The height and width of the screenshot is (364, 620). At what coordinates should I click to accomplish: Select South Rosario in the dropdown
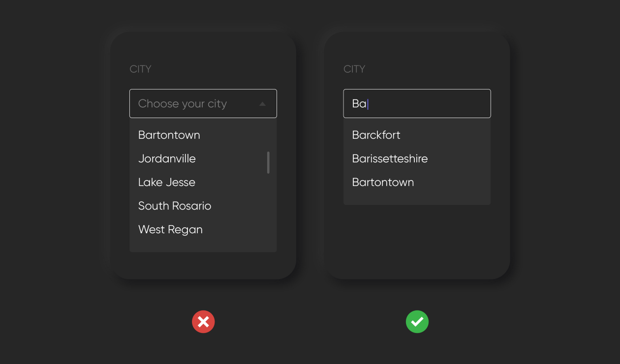click(175, 206)
